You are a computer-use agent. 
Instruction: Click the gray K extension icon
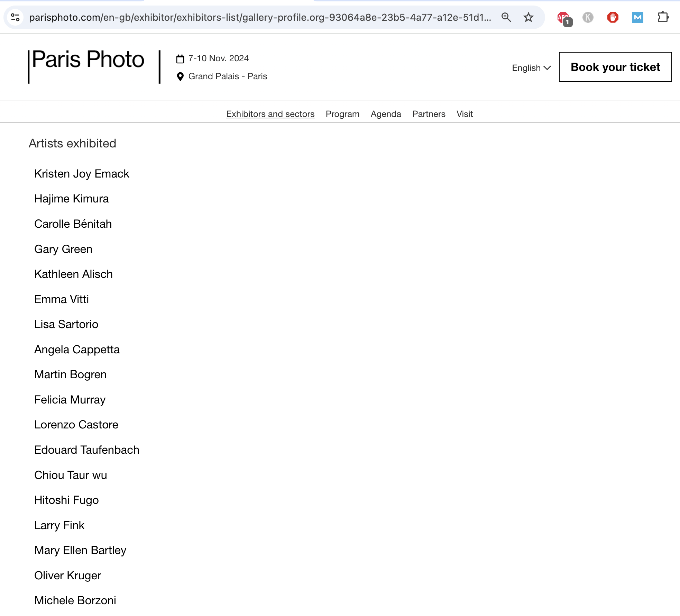[x=588, y=17]
